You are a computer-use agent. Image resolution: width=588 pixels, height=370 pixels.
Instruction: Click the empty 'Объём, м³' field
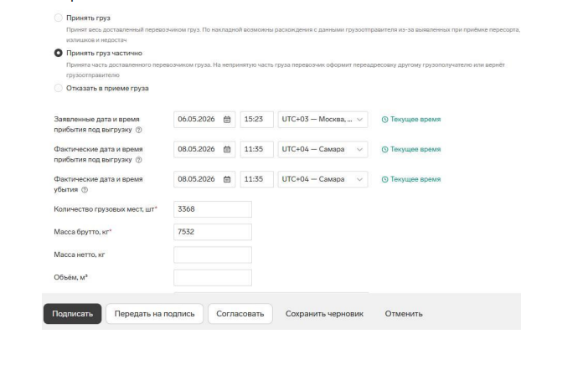(213, 278)
